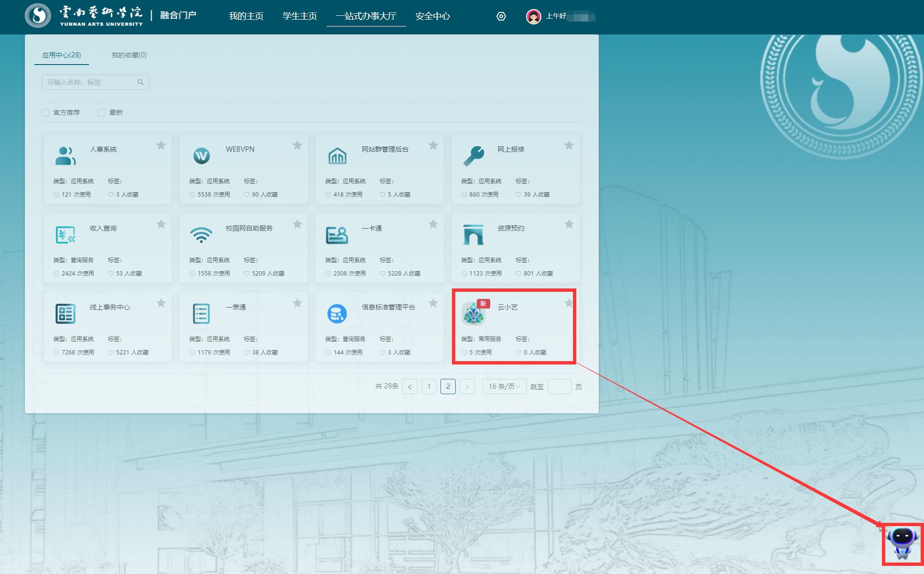Image resolution: width=924 pixels, height=574 pixels.
Task: Click the settings gear in the header
Action: (501, 16)
